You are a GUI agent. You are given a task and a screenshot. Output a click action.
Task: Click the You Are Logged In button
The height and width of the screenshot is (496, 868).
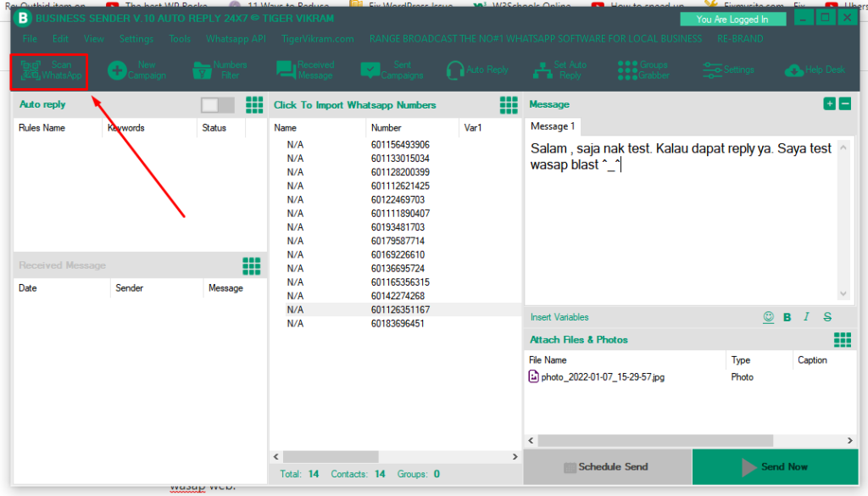732,20
